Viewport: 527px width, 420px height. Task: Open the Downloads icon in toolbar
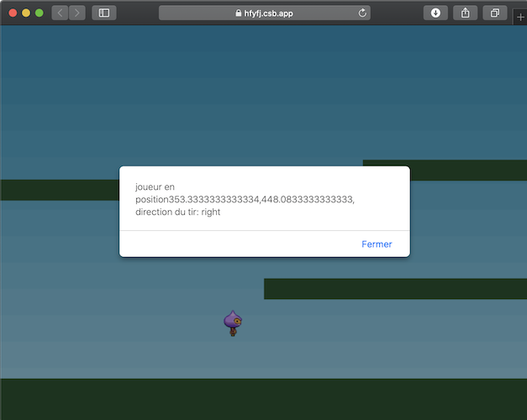(x=435, y=13)
